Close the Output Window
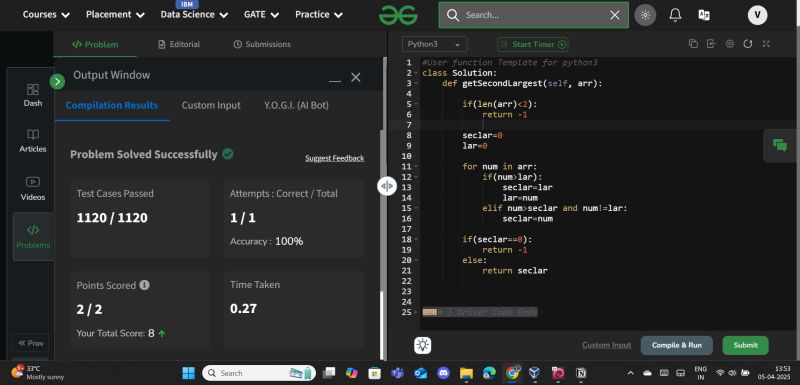This screenshot has width=800, height=385. point(356,78)
